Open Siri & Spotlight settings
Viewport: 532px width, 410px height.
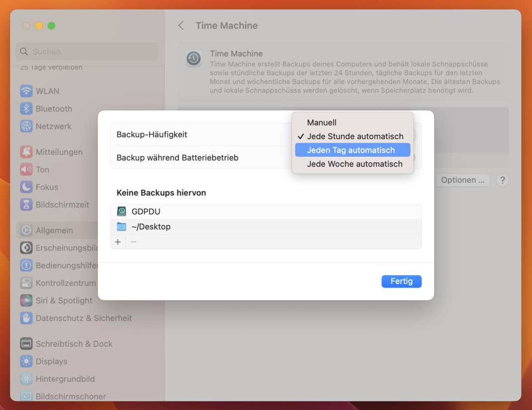click(56, 301)
